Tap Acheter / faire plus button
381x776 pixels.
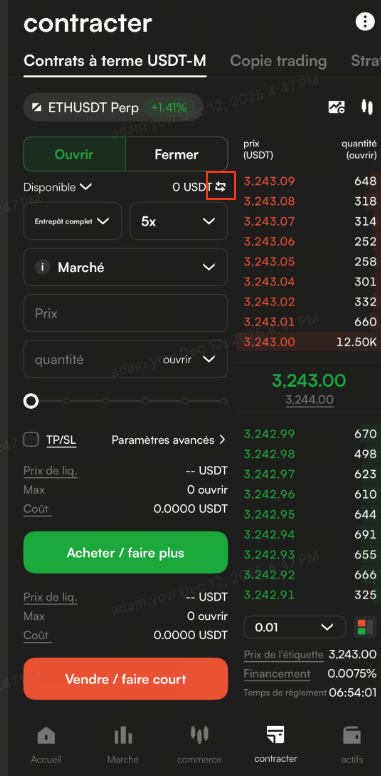pyautogui.click(x=126, y=552)
